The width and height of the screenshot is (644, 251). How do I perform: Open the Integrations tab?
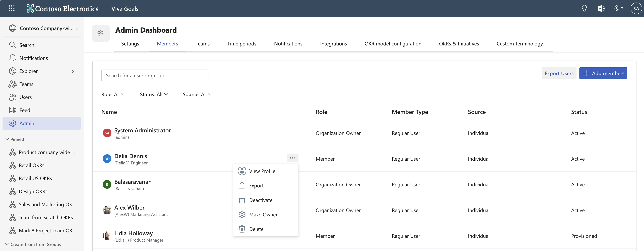[333, 44]
